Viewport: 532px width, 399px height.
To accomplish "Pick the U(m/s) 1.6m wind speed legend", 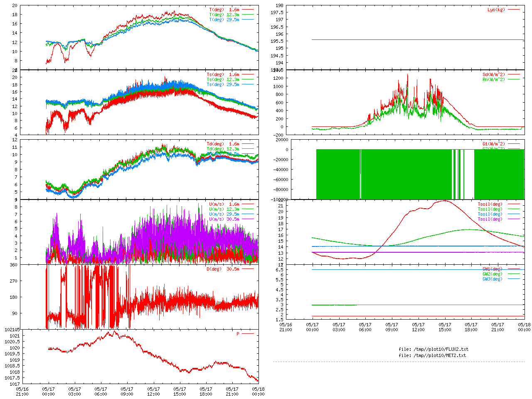I will click(224, 204).
